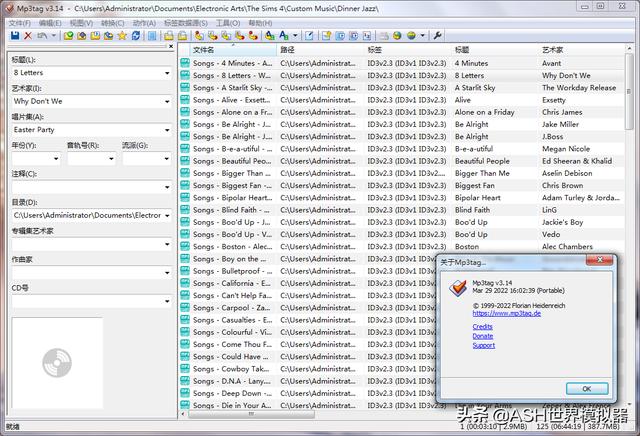
Task: Click the Filename to Filename converter icon
Action: point(226,36)
